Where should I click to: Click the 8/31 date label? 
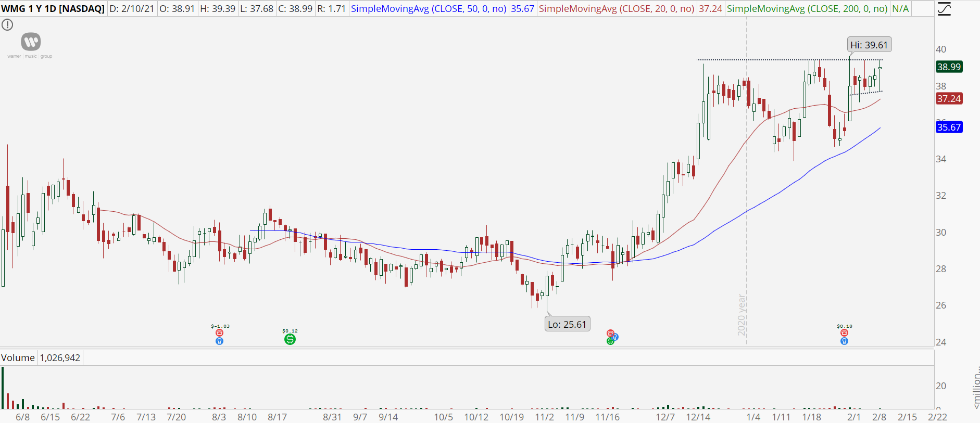(x=332, y=417)
